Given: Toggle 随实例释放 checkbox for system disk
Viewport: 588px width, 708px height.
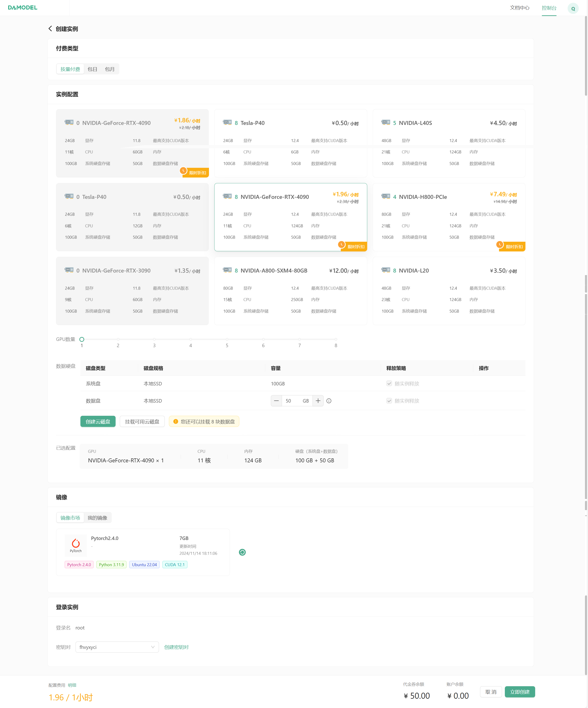Looking at the screenshot, I should 389,384.
